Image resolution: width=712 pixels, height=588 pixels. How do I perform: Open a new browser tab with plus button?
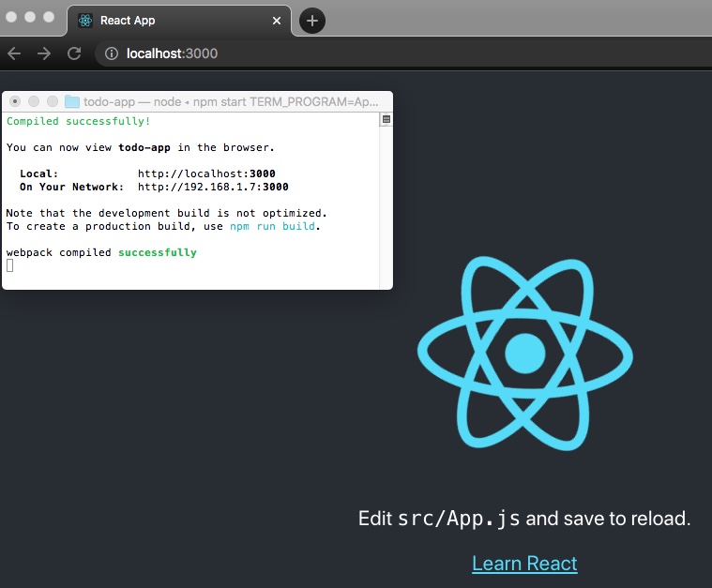pos(312,21)
